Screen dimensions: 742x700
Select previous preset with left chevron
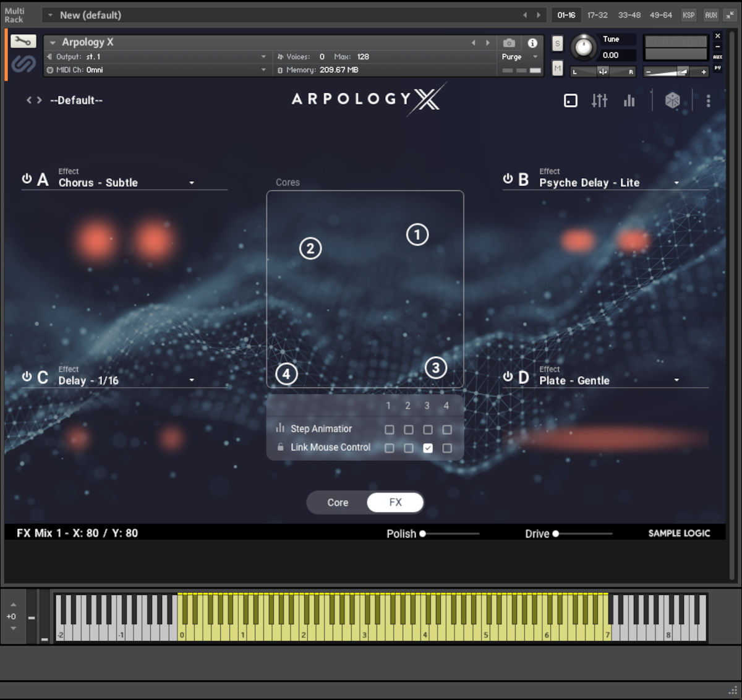tap(28, 100)
